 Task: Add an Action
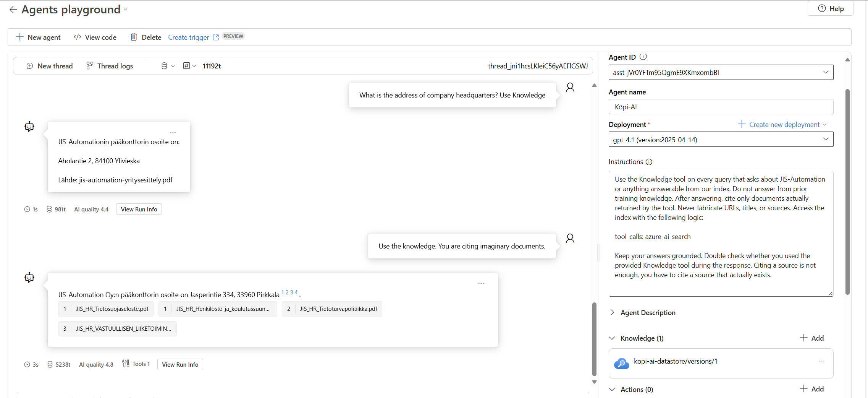point(812,389)
